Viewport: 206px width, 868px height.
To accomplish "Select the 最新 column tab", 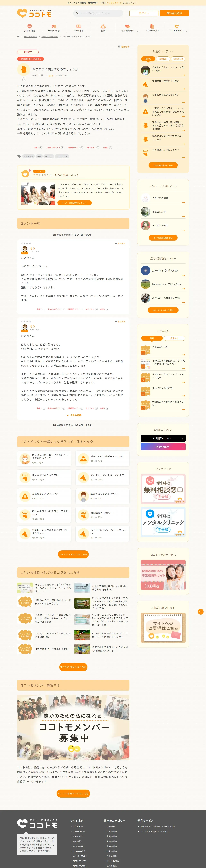I will click(x=152, y=338).
